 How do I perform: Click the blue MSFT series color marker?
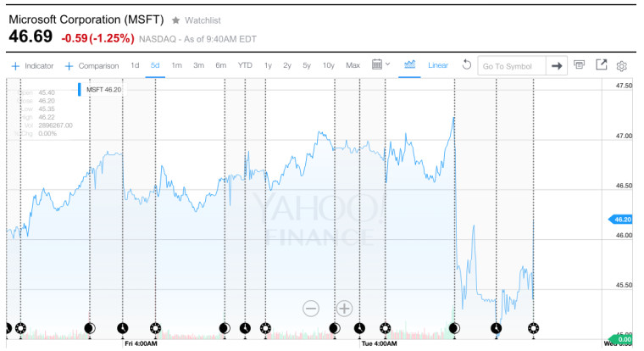[x=80, y=89]
